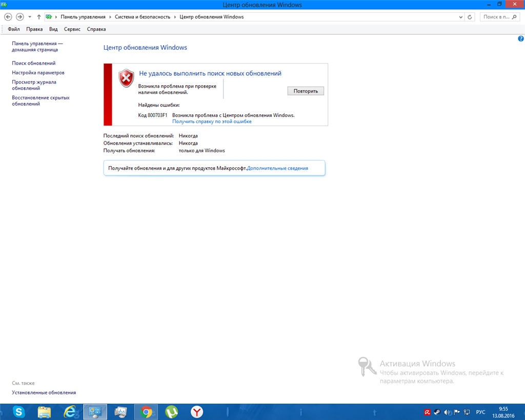Image resolution: width=525 pixels, height=420 pixels.
Task: Click the 'Повторить' button
Action: pos(306,91)
